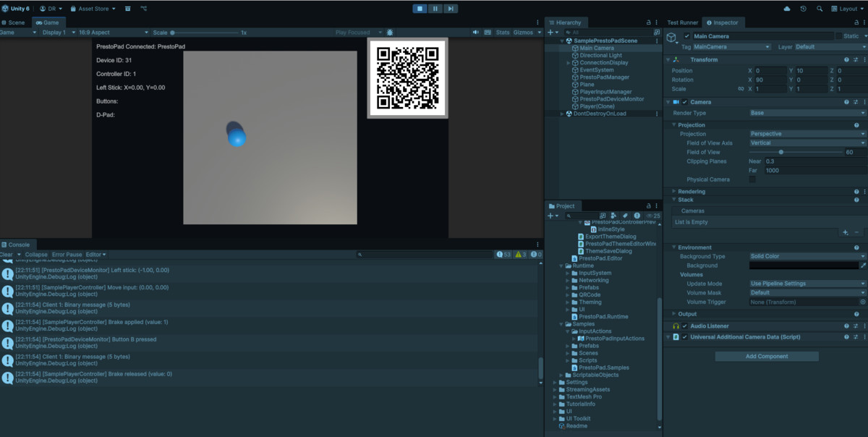Click the Add Component button
This screenshot has width=868, height=437.
click(x=767, y=356)
